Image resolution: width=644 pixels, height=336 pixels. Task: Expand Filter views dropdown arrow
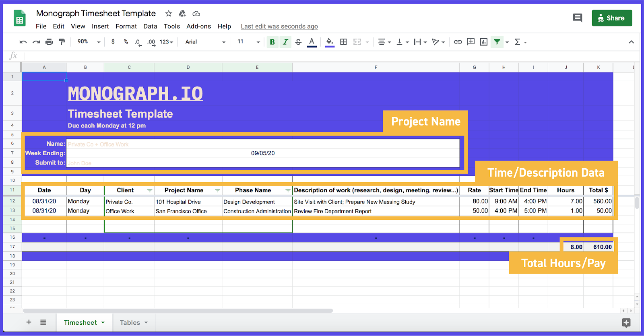pos(507,42)
